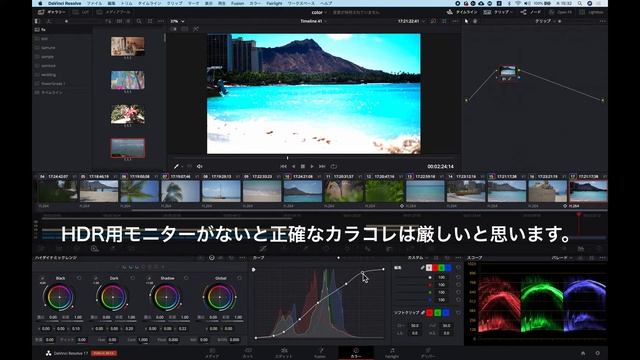
Task: Enable blue soft clip channel
Action: click(x=446, y=313)
